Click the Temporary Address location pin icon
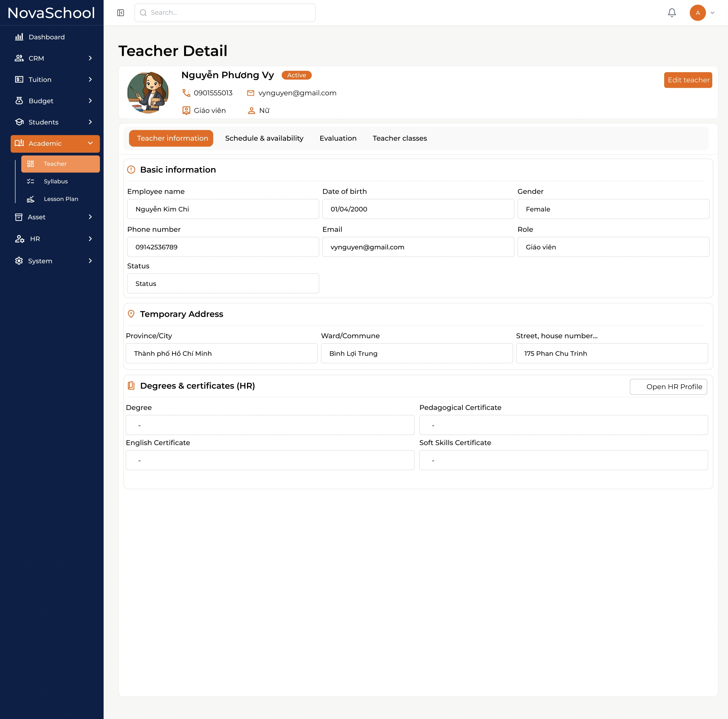 click(131, 314)
